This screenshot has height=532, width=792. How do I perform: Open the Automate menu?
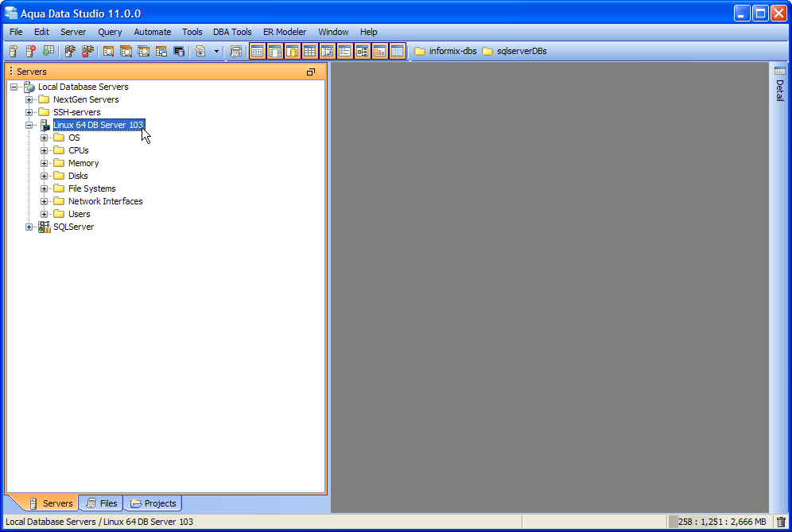click(x=153, y=32)
